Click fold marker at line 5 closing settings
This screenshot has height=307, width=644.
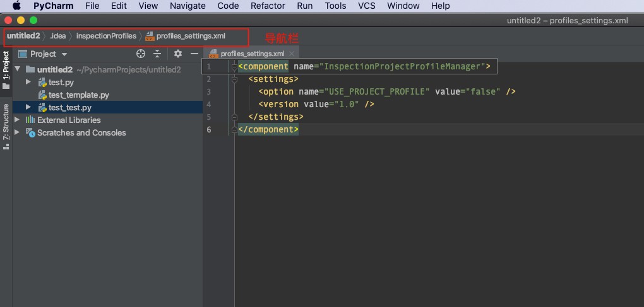(234, 117)
